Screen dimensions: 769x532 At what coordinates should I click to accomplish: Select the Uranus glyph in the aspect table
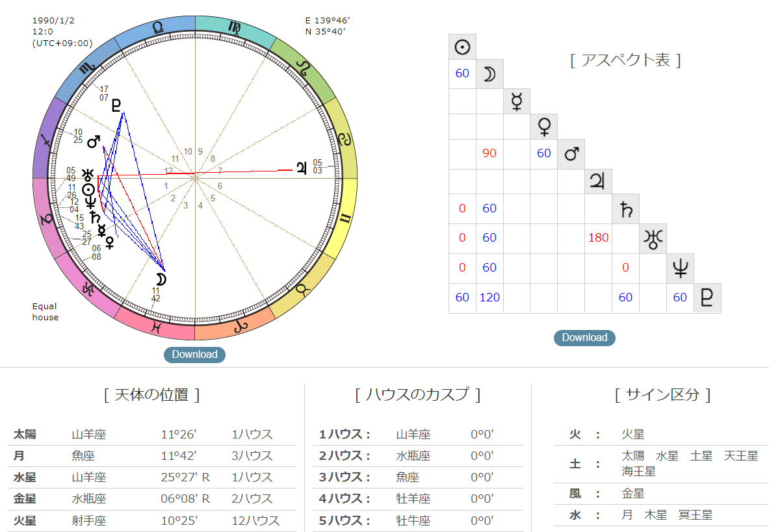[653, 238]
